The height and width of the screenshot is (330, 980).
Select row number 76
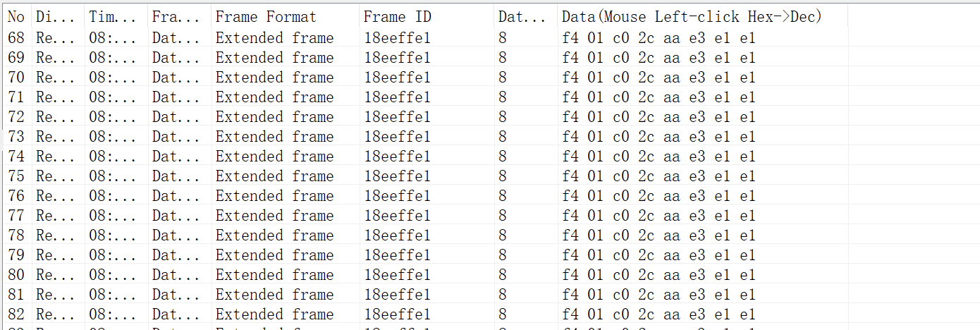[x=16, y=196]
